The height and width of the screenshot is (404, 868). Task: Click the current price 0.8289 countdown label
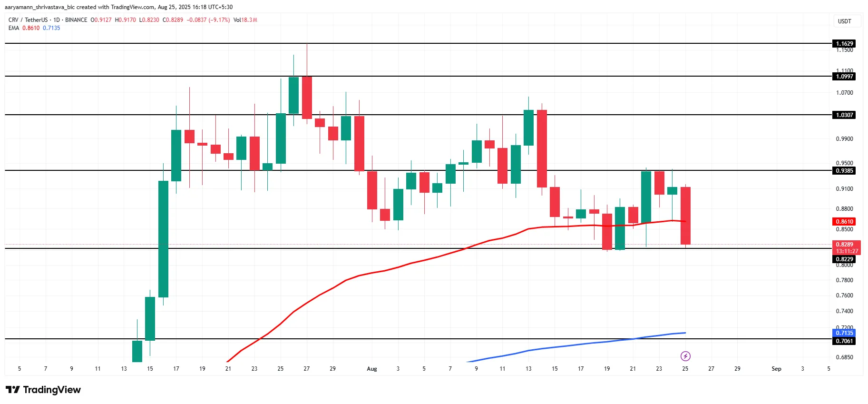coord(847,247)
